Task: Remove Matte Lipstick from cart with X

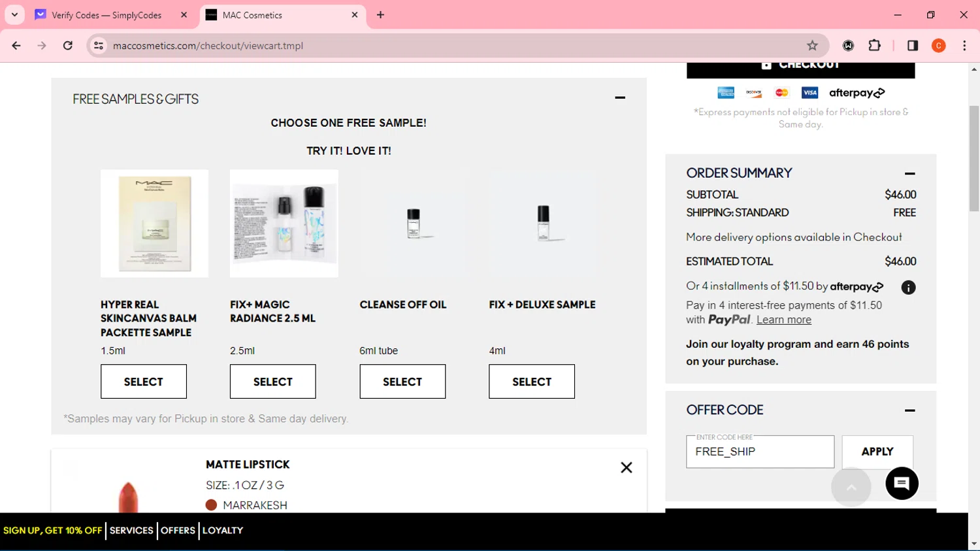Action: [627, 467]
